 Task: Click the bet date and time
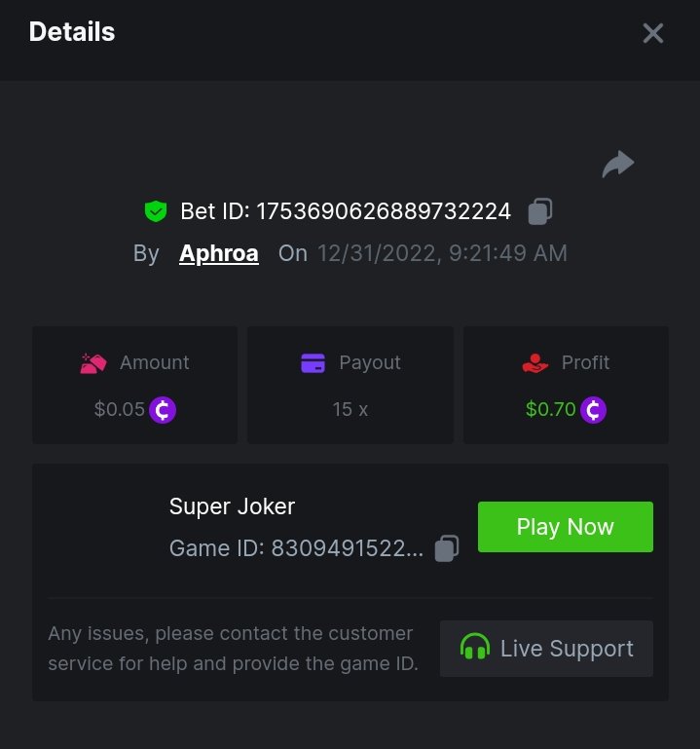[442, 254]
